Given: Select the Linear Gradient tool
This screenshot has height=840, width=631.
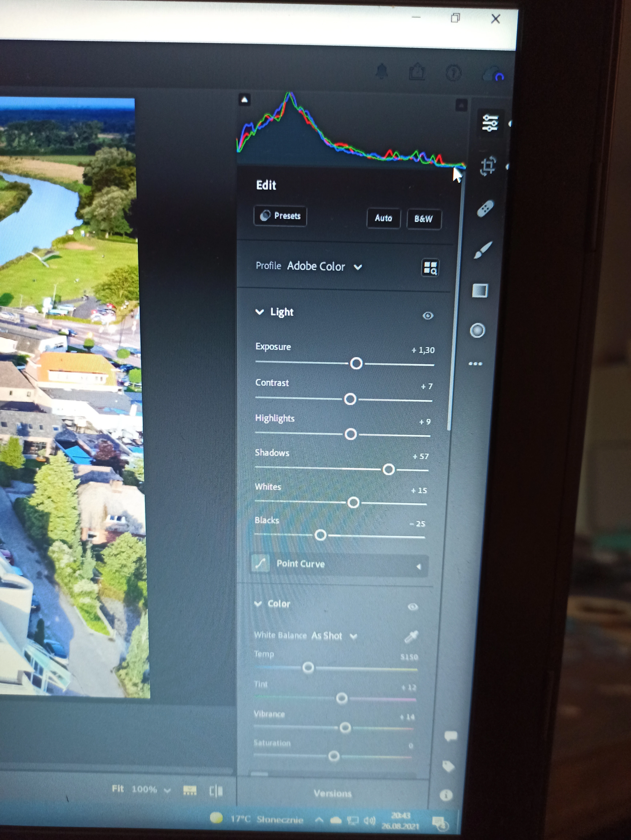Looking at the screenshot, I should pyautogui.click(x=480, y=291).
